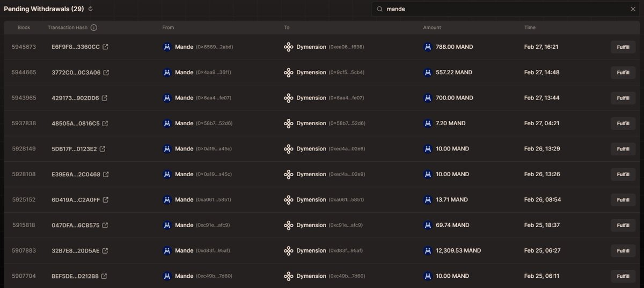Open external link for hash 3772C0...0C3A06
The height and width of the screenshot is (288, 644).
point(106,73)
